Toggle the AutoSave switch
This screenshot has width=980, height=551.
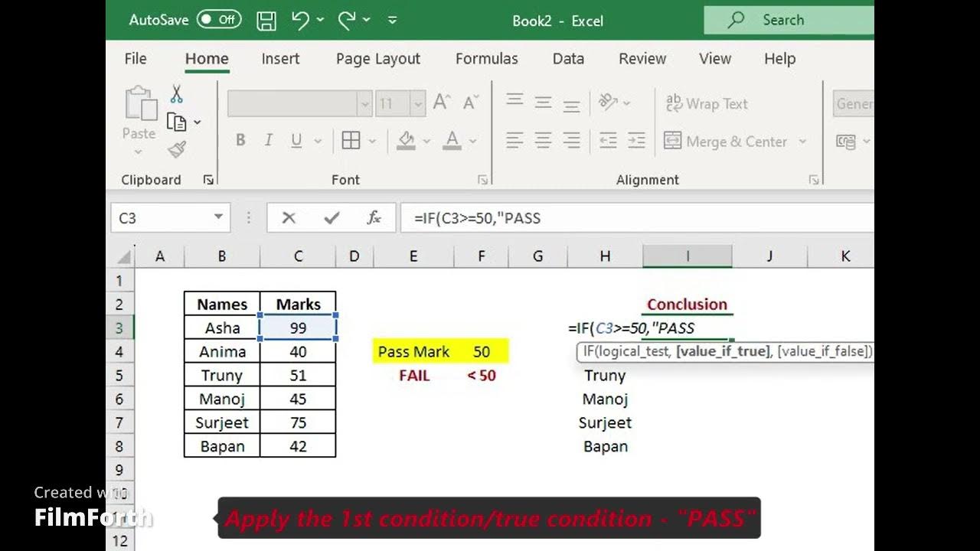(219, 21)
